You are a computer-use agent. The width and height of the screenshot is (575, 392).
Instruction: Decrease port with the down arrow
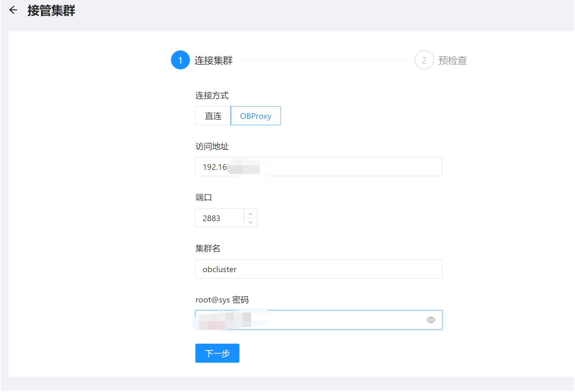(x=250, y=222)
